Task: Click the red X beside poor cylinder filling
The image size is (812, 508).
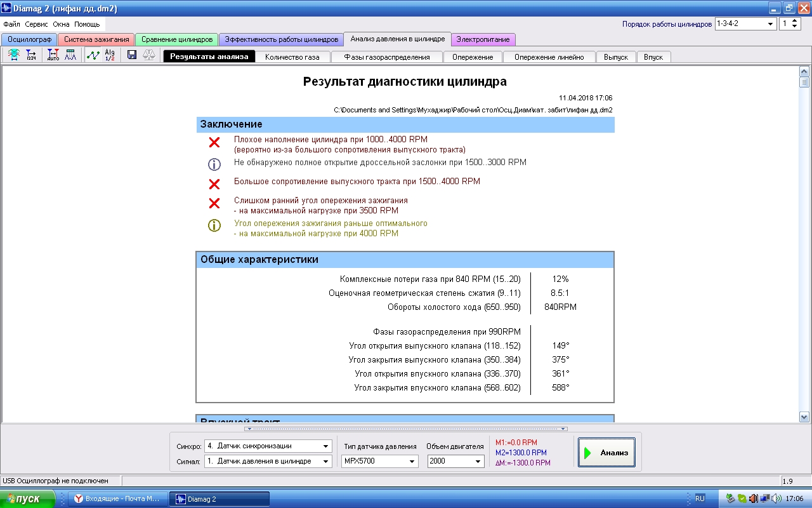Action: pyautogui.click(x=214, y=142)
